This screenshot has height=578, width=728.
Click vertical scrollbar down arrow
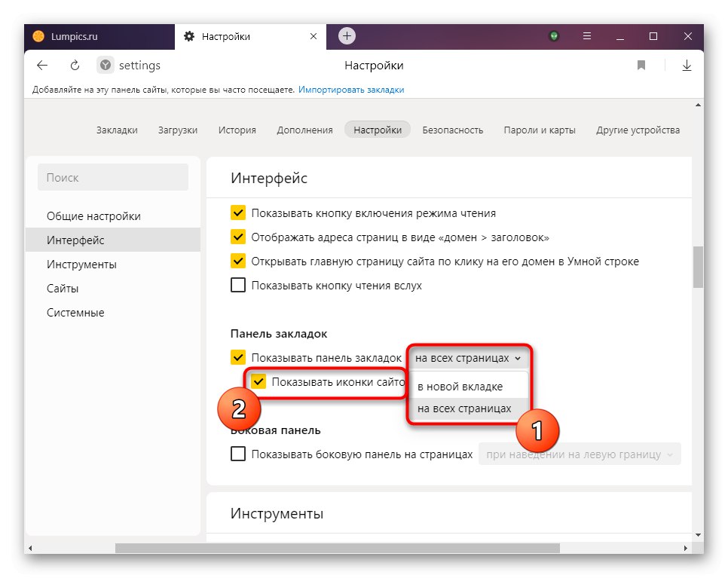tap(698, 535)
